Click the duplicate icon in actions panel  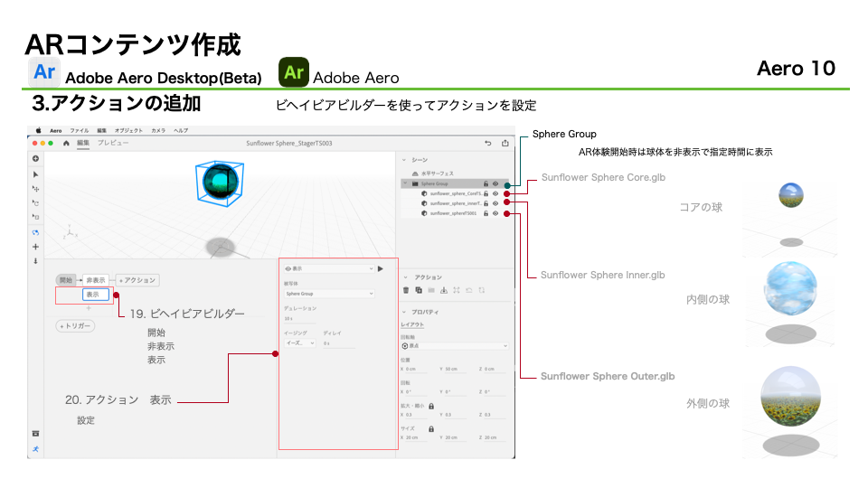coord(419,290)
